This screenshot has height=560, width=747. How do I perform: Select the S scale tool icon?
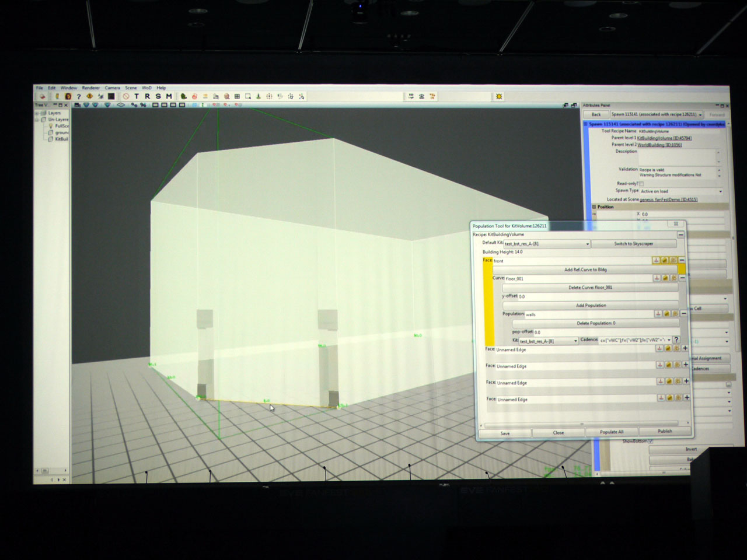(158, 96)
